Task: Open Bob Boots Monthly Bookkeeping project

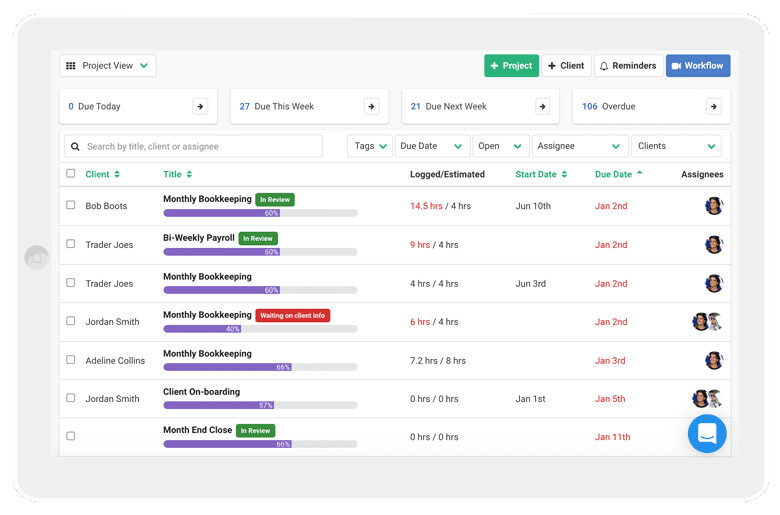Action: pyautogui.click(x=207, y=199)
